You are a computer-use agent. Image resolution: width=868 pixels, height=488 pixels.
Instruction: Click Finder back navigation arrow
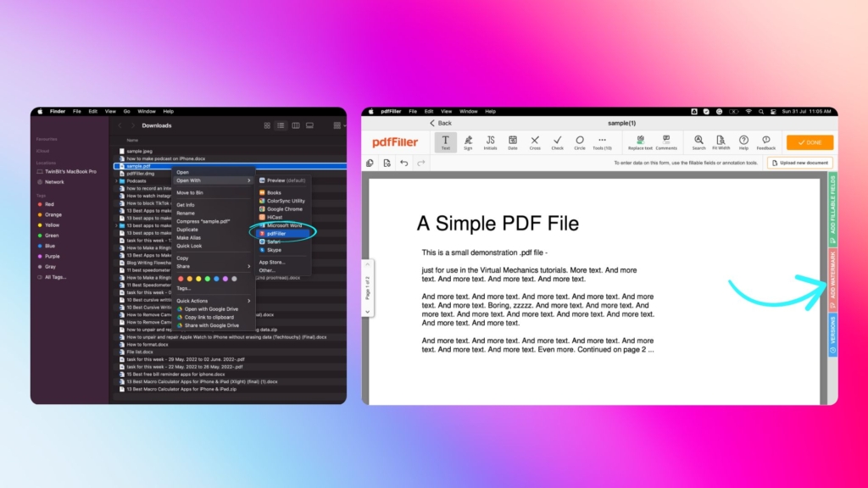click(x=120, y=125)
